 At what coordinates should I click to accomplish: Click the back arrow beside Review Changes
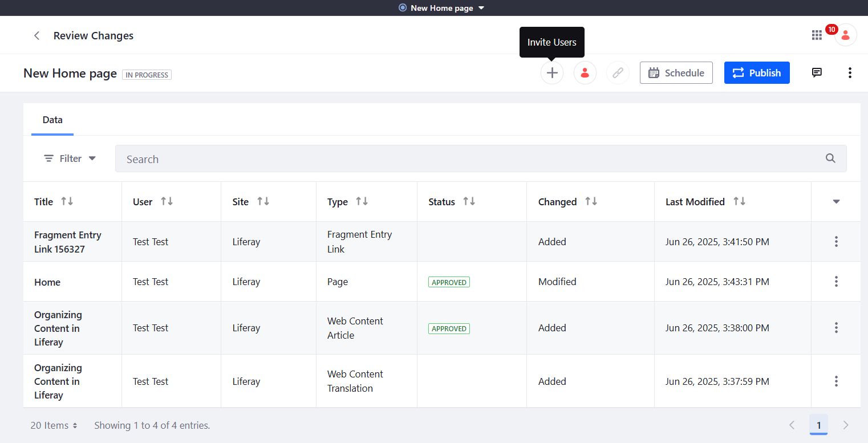36,35
